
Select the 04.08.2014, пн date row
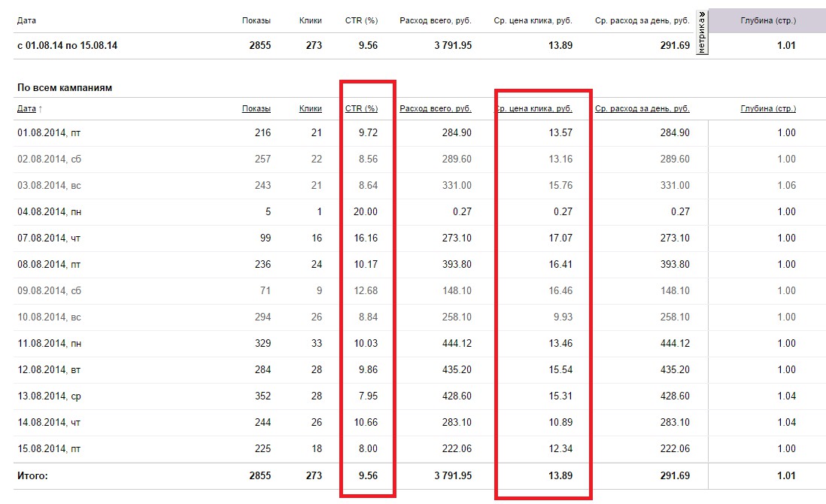point(50,212)
